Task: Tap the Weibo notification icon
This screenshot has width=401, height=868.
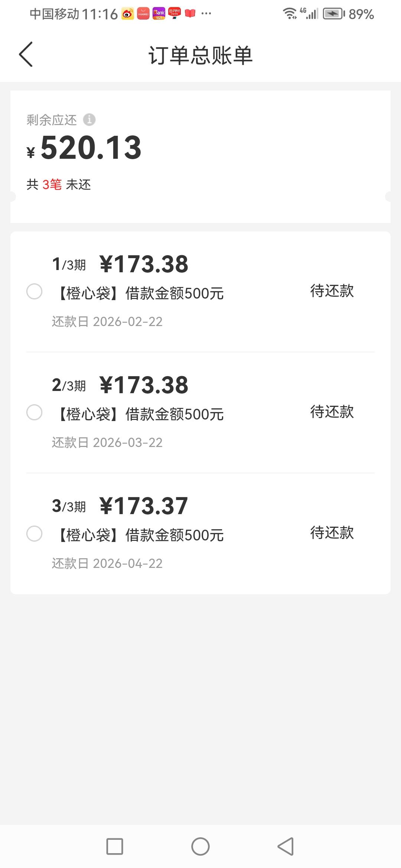Action: (x=127, y=14)
